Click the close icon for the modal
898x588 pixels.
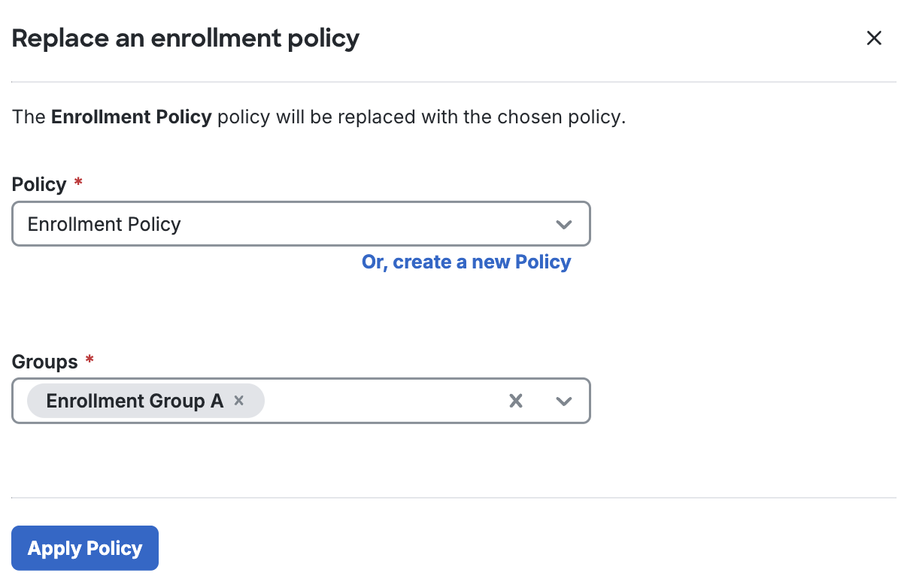coord(874,38)
